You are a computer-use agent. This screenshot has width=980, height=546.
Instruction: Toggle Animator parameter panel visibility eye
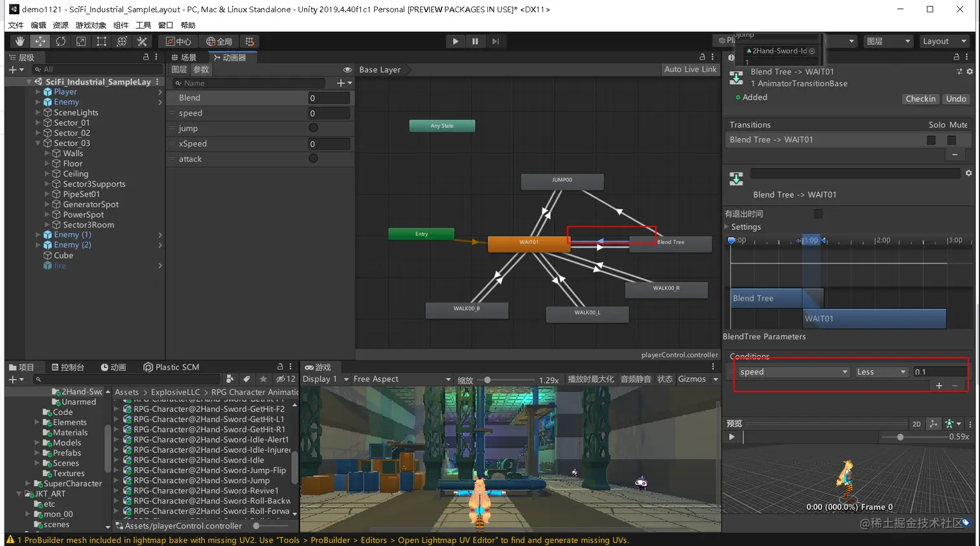coord(347,69)
